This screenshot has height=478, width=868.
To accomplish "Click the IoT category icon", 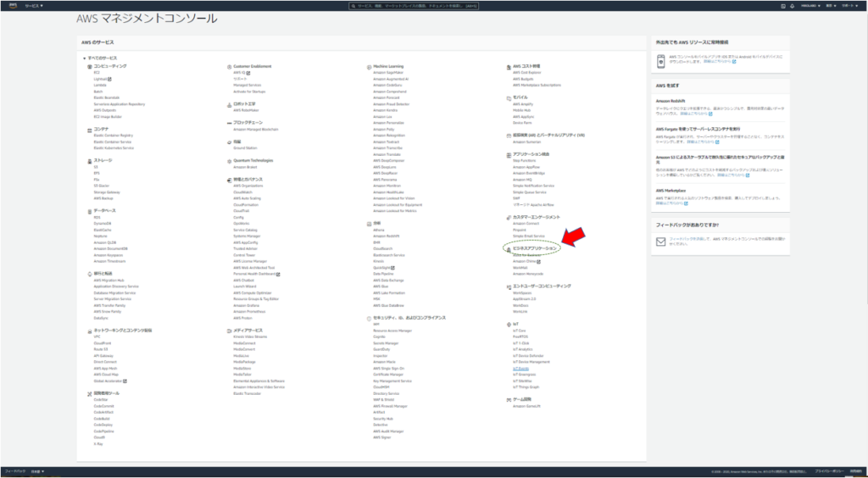I will [509, 325].
